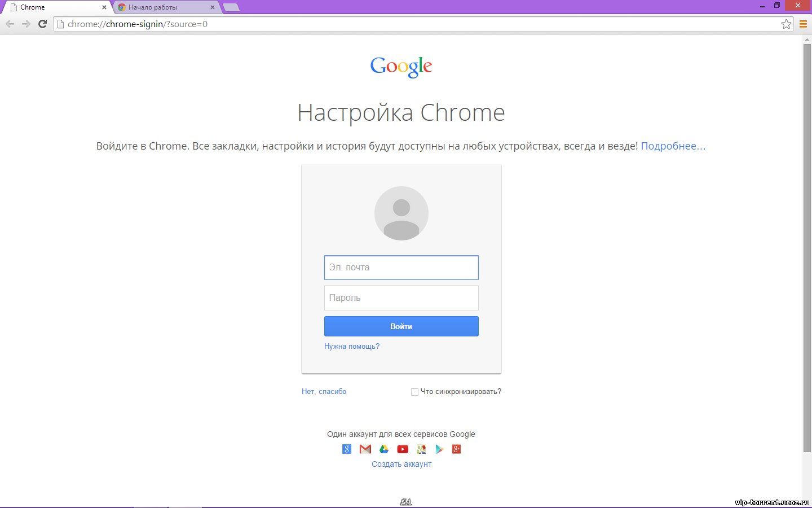Viewport: 812px width, 508px height.
Task: Close the Начало работы tab
Action: [x=213, y=7]
